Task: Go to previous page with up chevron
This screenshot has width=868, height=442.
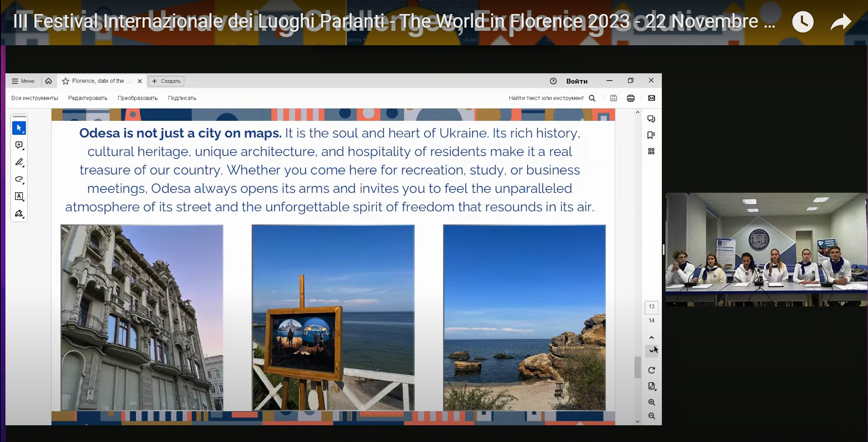Action: point(651,337)
